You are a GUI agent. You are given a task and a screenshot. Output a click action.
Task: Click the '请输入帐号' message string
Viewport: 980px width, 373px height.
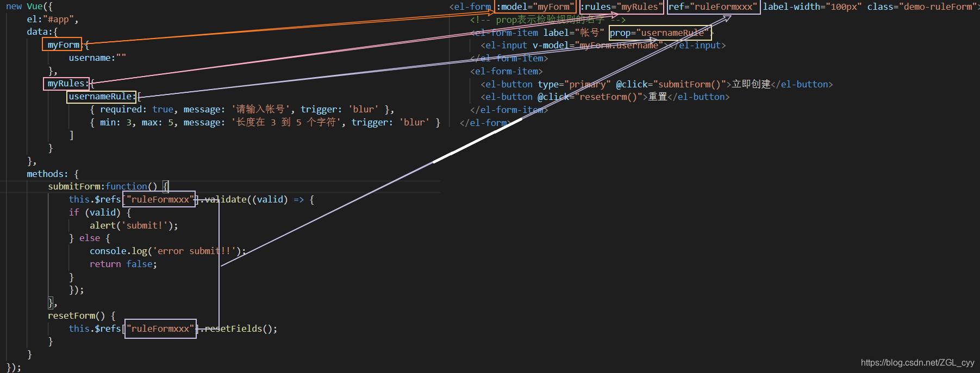click(x=261, y=110)
